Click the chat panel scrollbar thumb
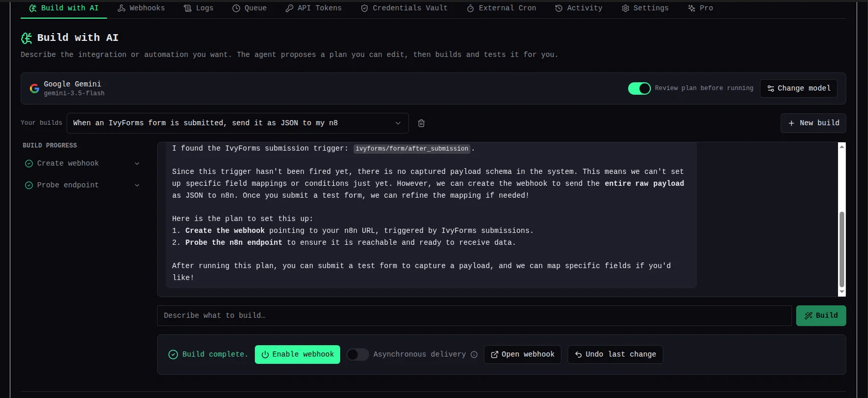868x398 pixels. click(842, 249)
